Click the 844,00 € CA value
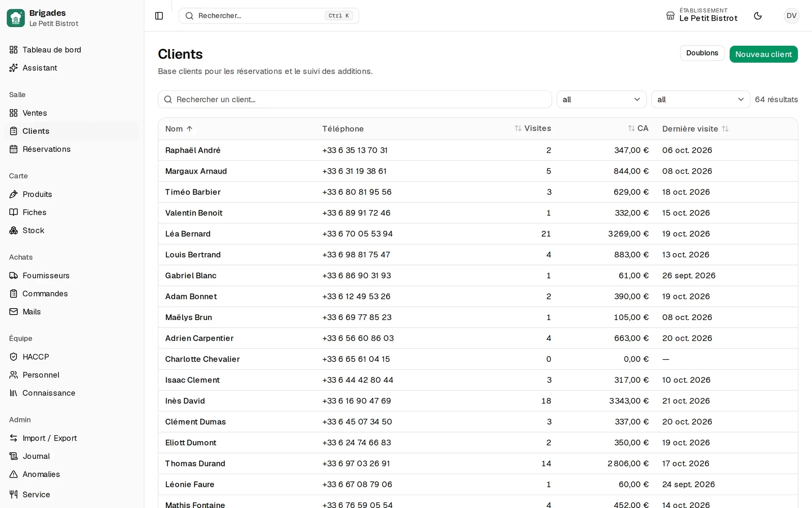The width and height of the screenshot is (812, 508). click(631, 171)
